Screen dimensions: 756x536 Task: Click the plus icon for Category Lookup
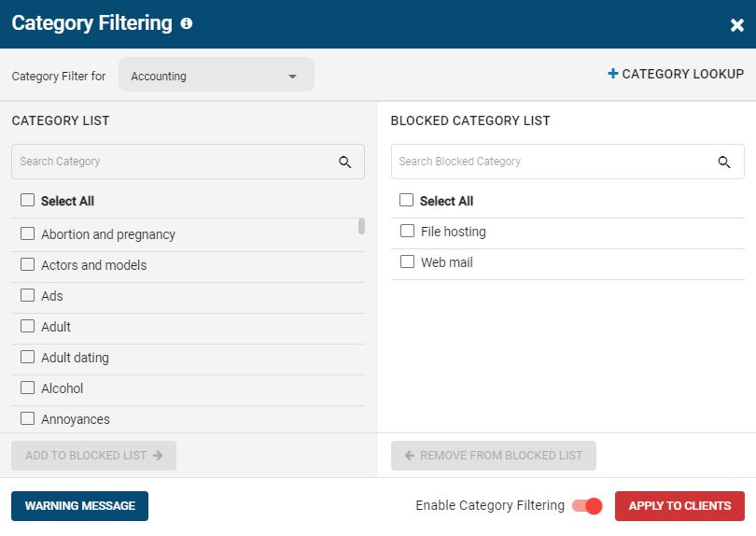point(613,74)
